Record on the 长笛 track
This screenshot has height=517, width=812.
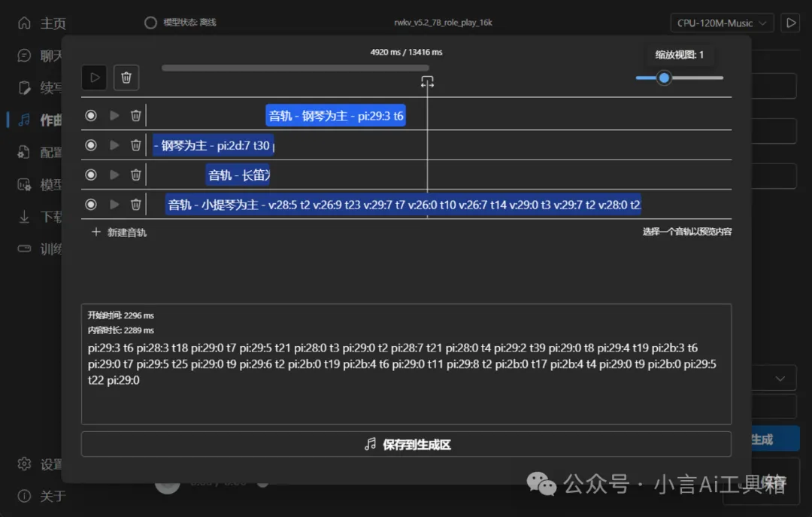coord(91,175)
